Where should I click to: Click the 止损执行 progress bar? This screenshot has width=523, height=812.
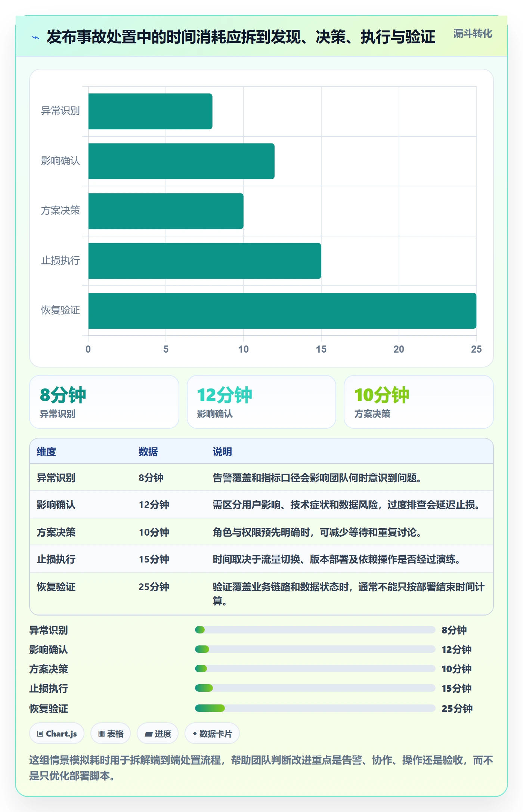(315, 688)
